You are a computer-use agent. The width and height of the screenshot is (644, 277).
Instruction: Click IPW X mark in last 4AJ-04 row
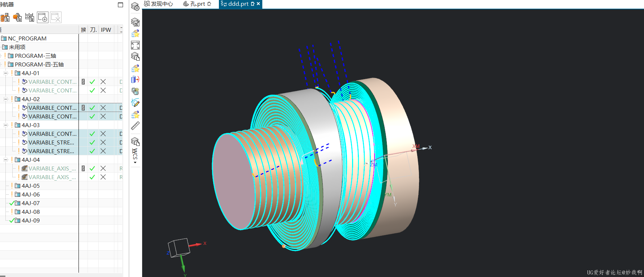103,177
